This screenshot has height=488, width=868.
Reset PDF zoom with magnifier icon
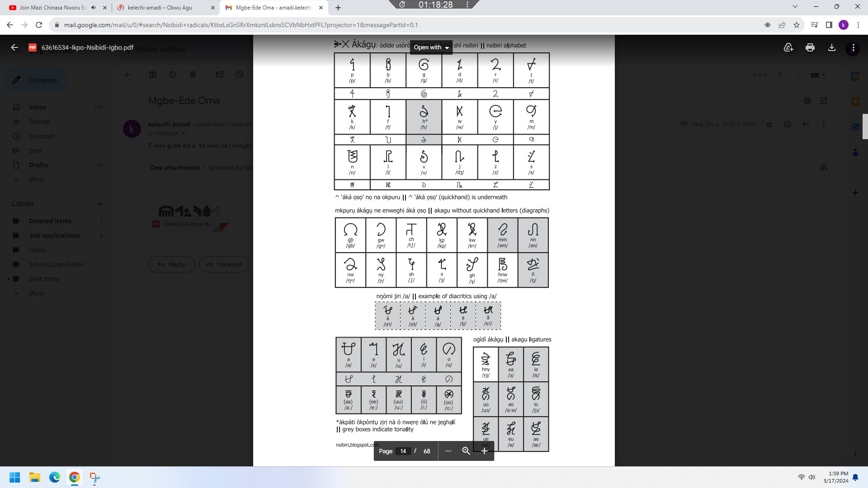[466, 451]
